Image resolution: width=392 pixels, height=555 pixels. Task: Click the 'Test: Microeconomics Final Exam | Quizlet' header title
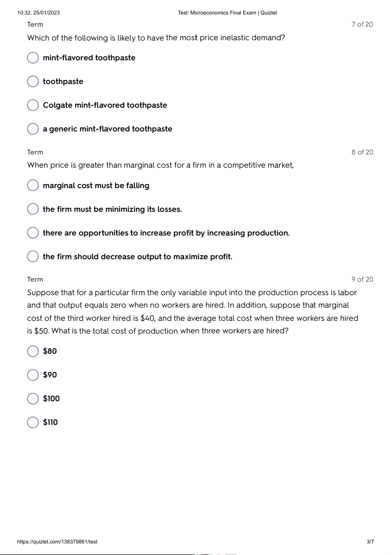pos(227,13)
